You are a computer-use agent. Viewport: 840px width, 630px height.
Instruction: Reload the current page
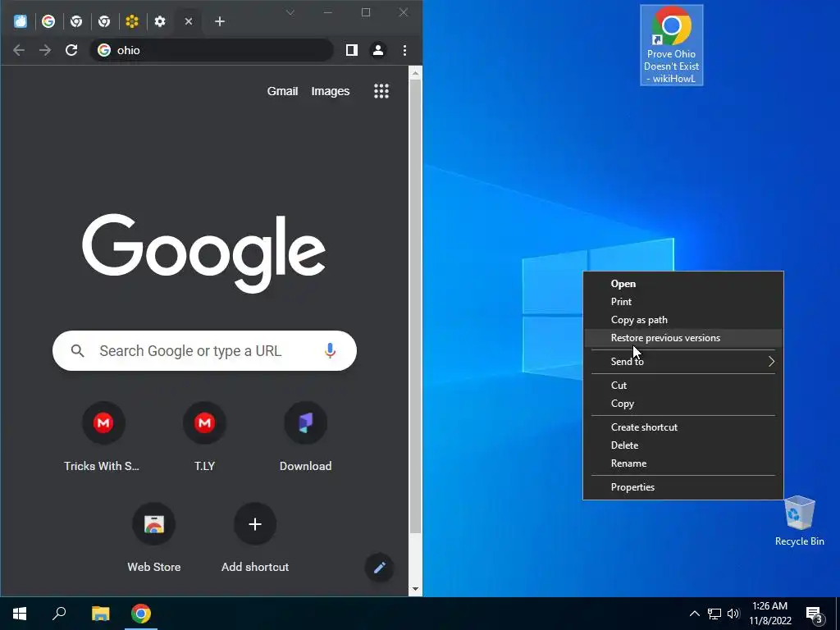pos(71,50)
